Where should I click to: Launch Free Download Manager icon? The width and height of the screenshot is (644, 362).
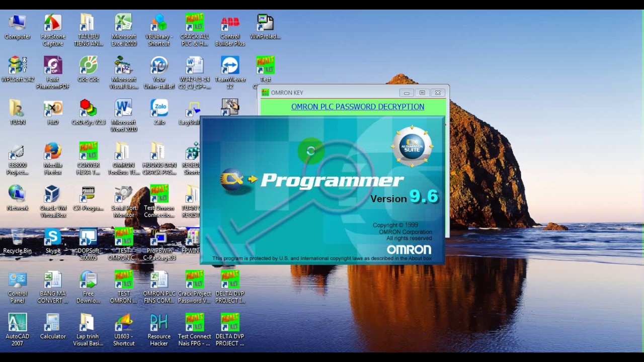coord(88,288)
